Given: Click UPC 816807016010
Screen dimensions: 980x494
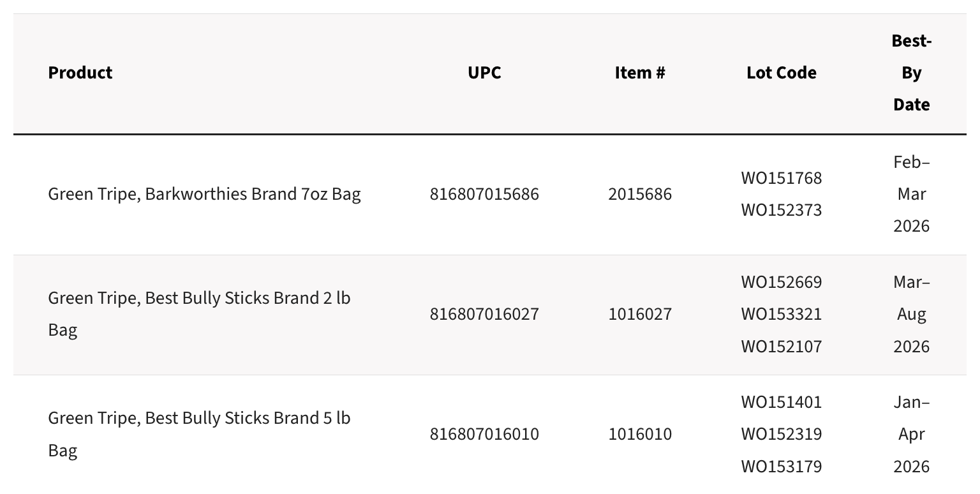Looking at the screenshot, I should (x=484, y=434).
